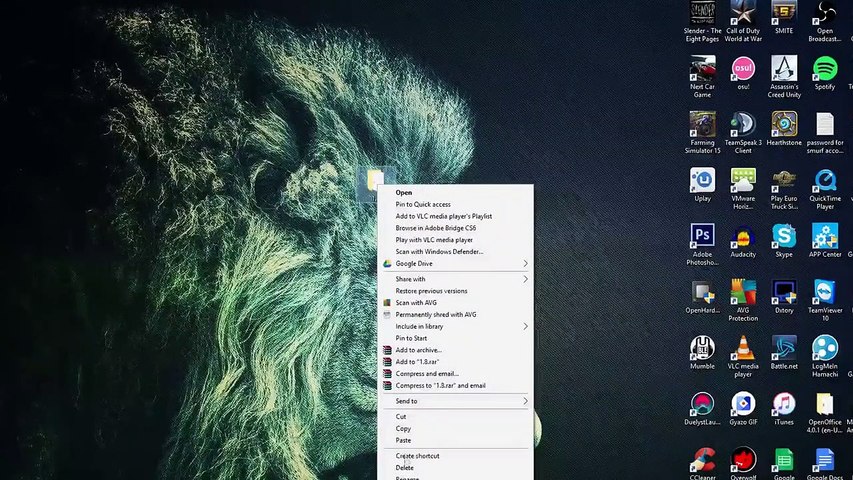Image resolution: width=853 pixels, height=480 pixels.
Task: Launch Battle.net desktop shortcut
Action: click(x=784, y=353)
